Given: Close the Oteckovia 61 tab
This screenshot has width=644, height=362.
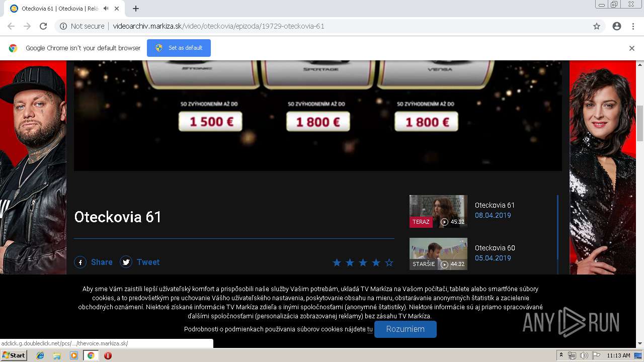Looking at the screenshot, I should click(x=117, y=9).
